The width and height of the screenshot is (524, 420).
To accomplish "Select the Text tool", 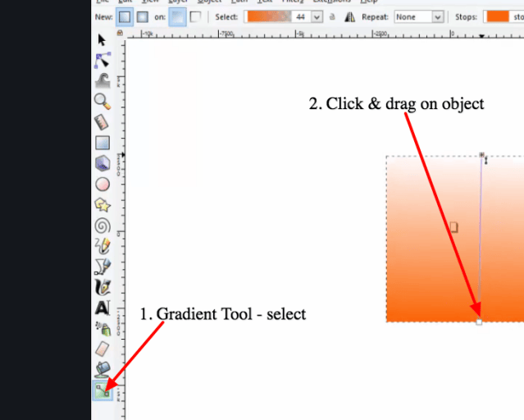I will point(103,308).
